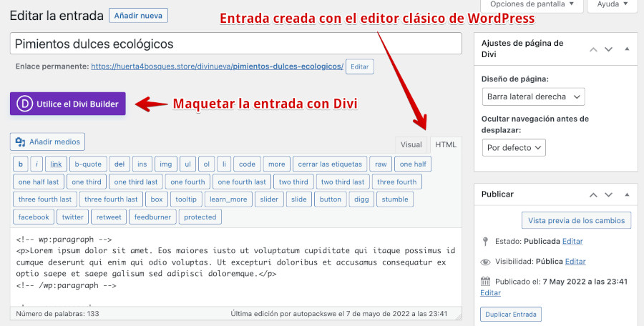Click inside the HTML content textarea

[235, 267]
